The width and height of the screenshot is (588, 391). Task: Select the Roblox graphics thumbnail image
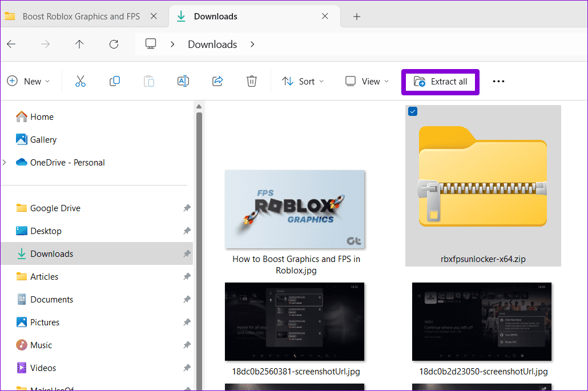[x=295, y=209]
